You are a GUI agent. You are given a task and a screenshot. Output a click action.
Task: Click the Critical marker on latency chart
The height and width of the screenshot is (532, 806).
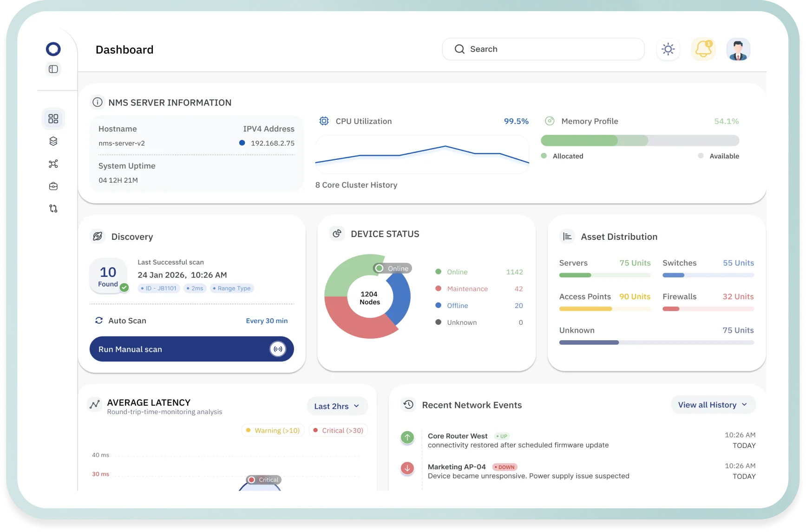[264, 479]
